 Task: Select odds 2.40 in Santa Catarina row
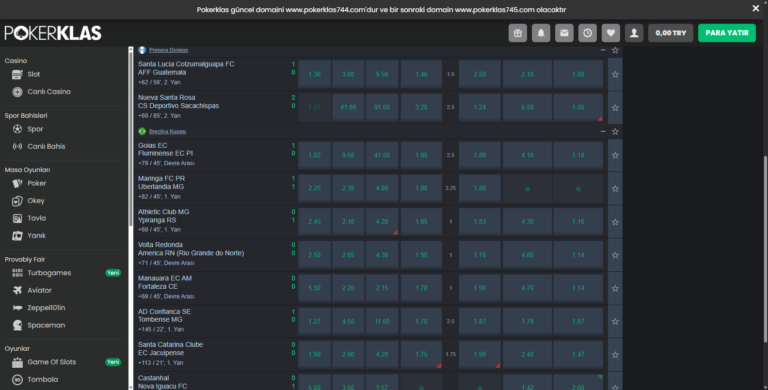(528, 354)
